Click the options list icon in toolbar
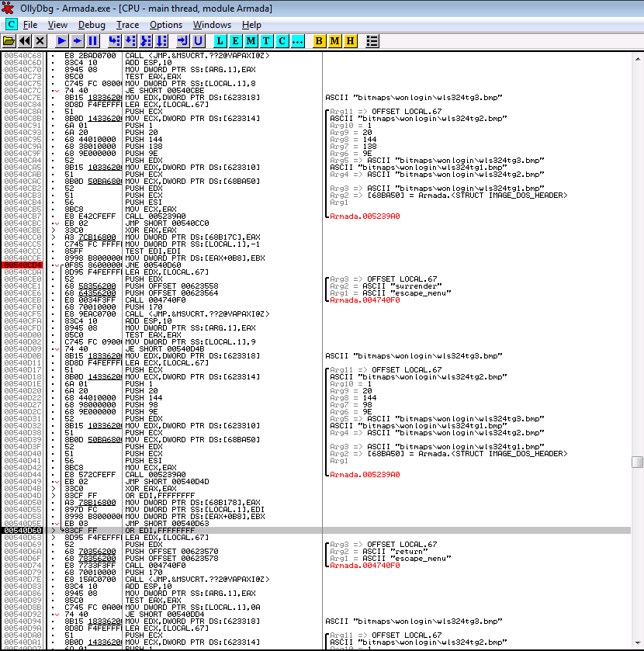This screenshot has width=644, height=651. tap(372, 40)
